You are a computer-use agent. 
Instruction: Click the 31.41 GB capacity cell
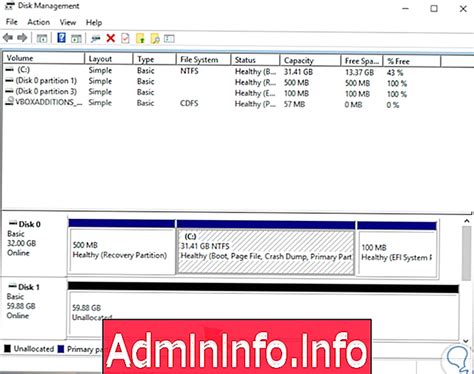click(298, 72)
